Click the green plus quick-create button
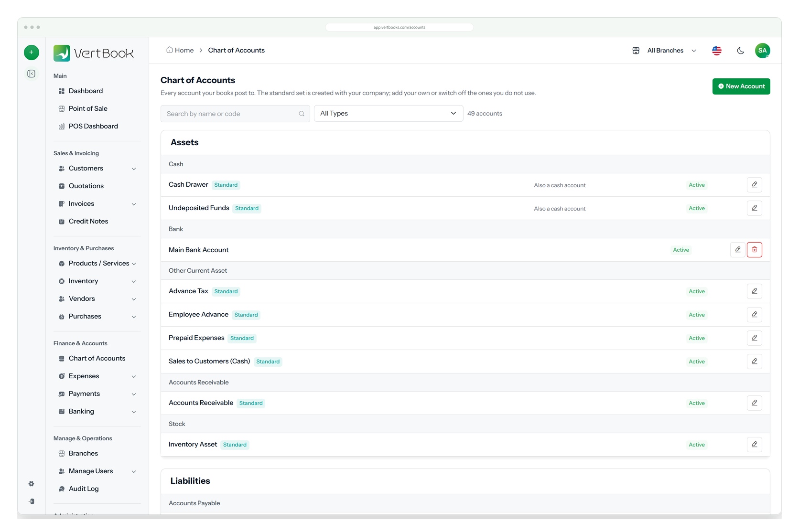The image size is (799, 532). pyautogui.click(x=32, y=52)
